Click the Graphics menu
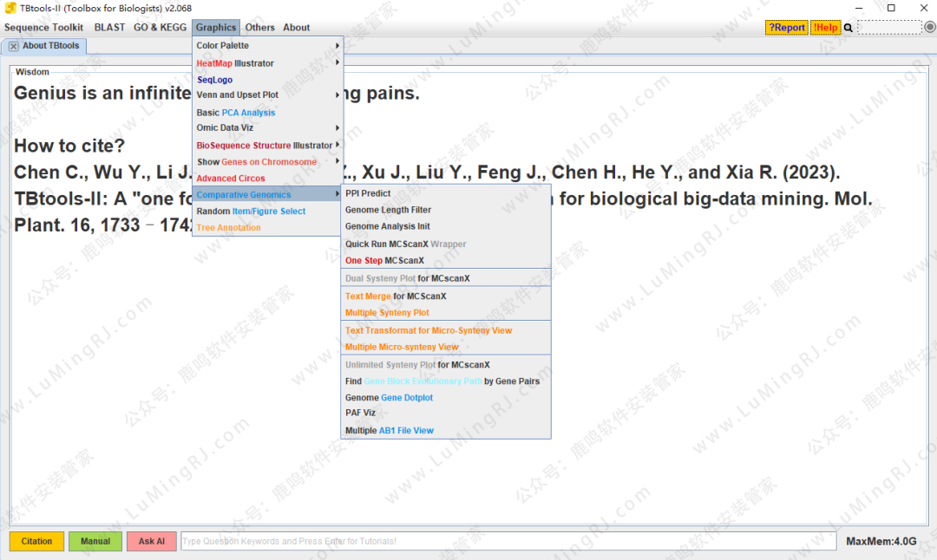This screenshot has height=560, width=937. click(x=216, y=28)
